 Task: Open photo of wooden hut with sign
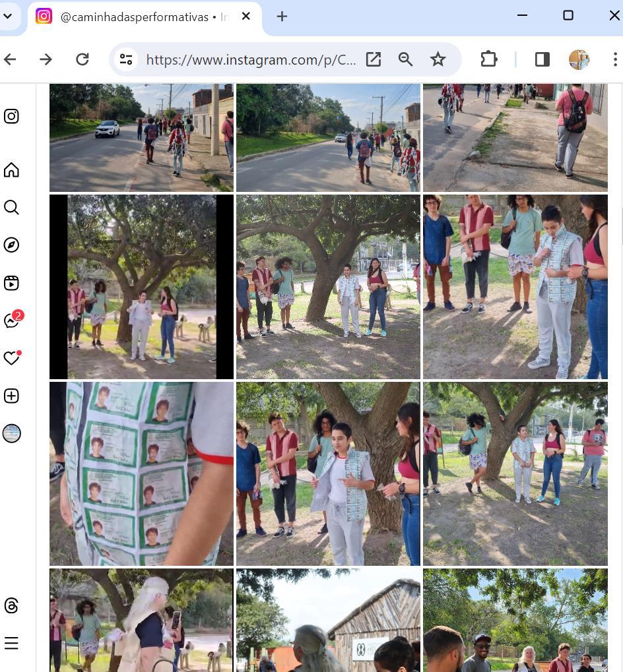[328, 620]
